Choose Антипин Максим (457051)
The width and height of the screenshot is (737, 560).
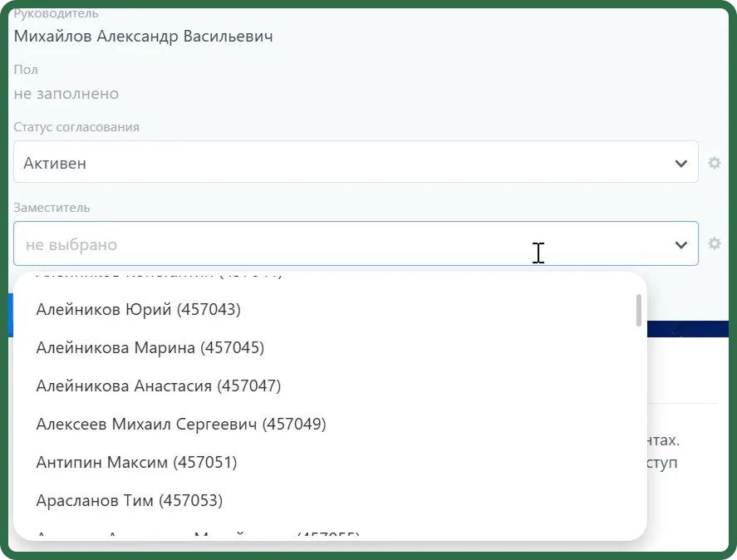(x=136, y=462)
